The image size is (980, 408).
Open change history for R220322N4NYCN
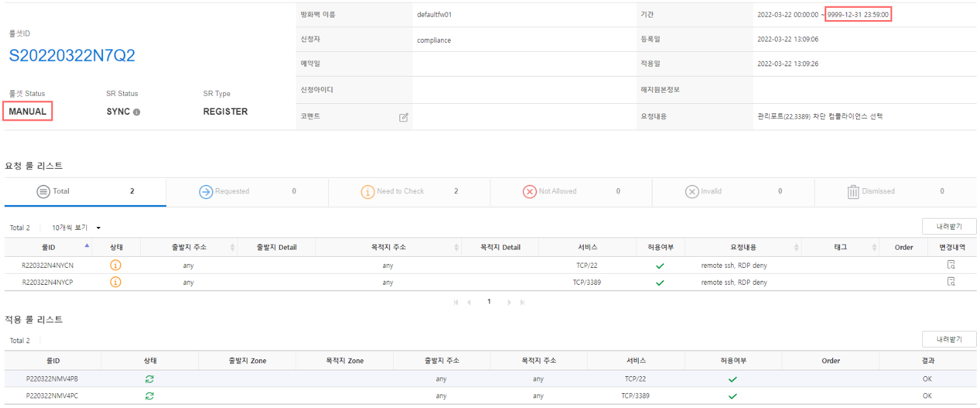(951, 265)
